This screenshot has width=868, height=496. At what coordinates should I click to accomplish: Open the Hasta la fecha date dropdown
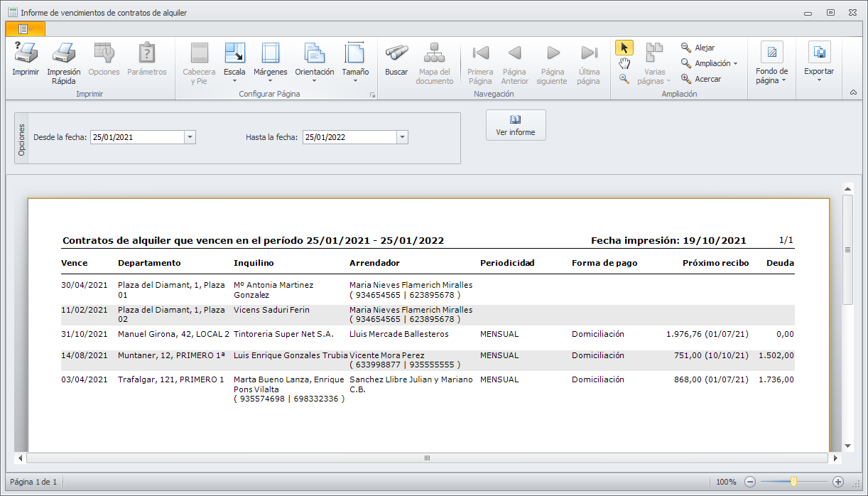[402, 137]
